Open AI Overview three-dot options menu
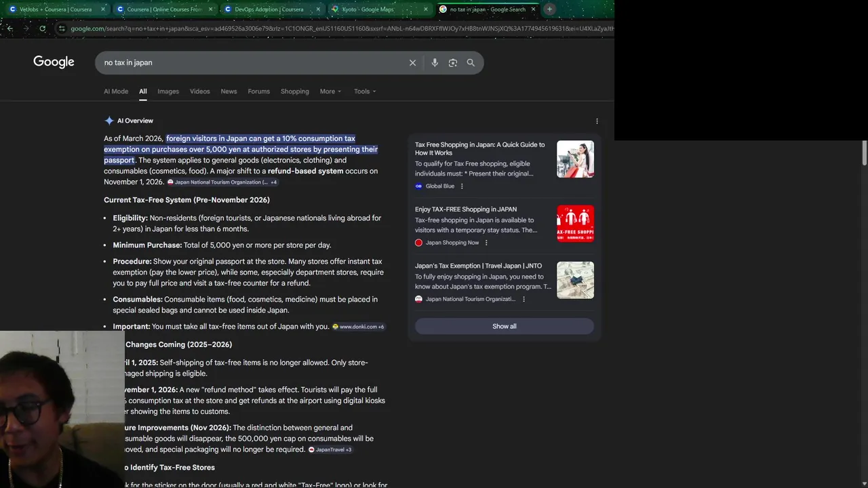This screenshot has width=868, height=488. [597, 121]
